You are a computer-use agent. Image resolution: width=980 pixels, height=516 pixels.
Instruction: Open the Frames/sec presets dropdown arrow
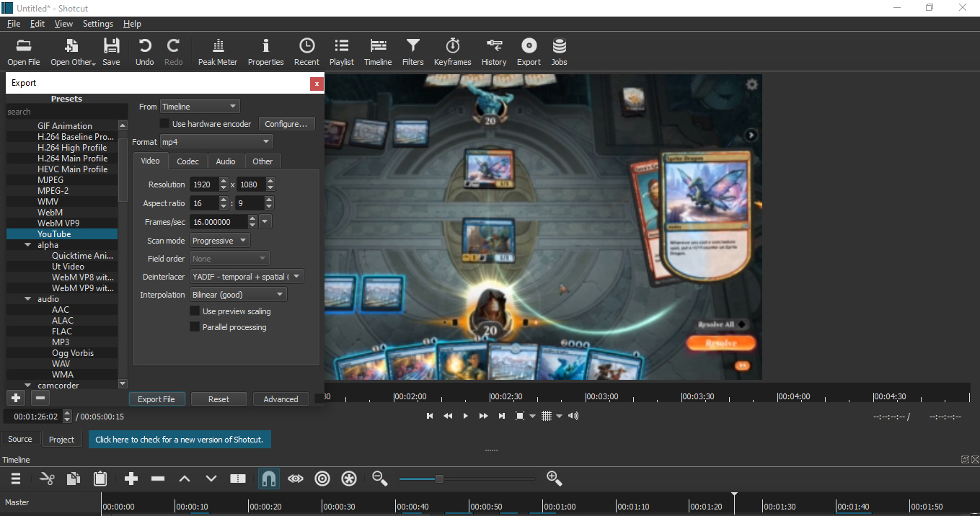[265, 222]
